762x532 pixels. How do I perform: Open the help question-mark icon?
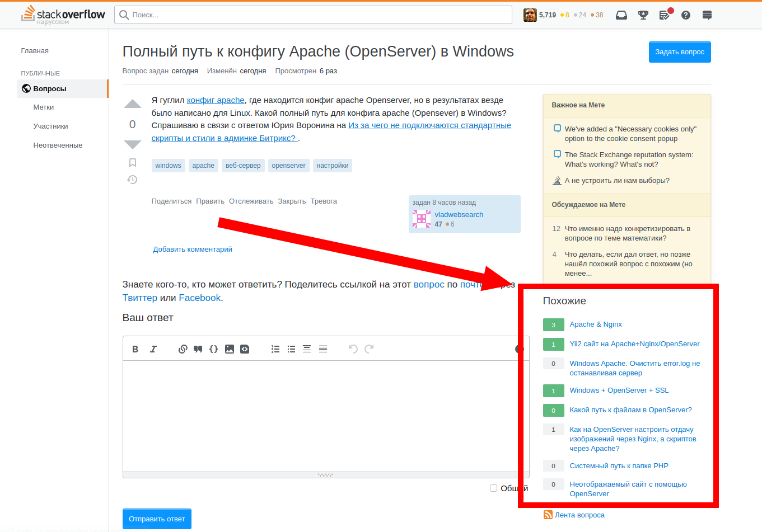click(686, 15)
